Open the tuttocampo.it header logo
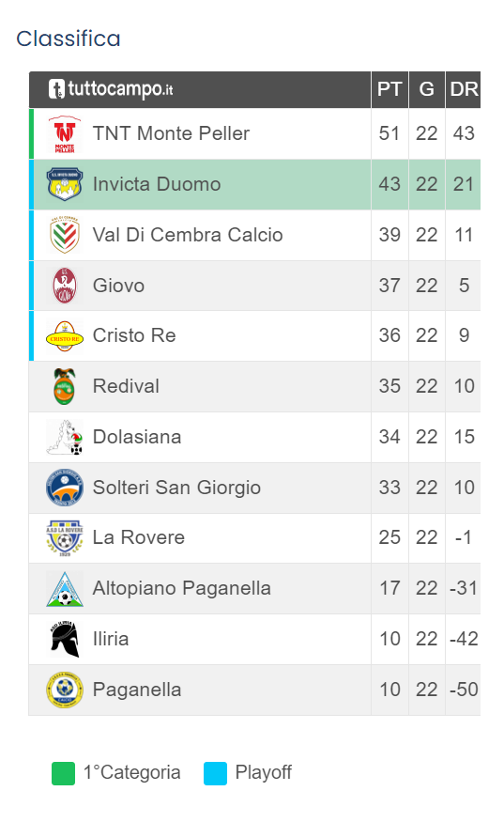The width and height of the screenshot is (504, 822). [x=111, y=89]
